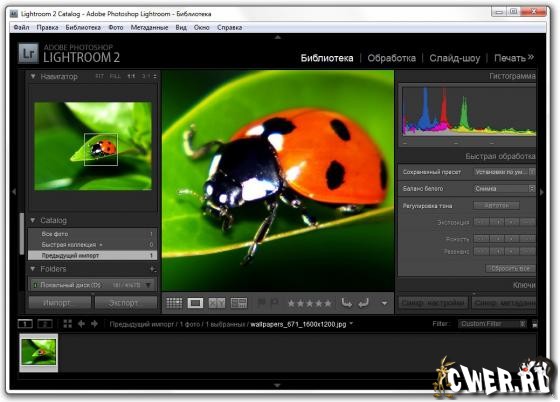Open the Вид menu

tap(181, 27)
